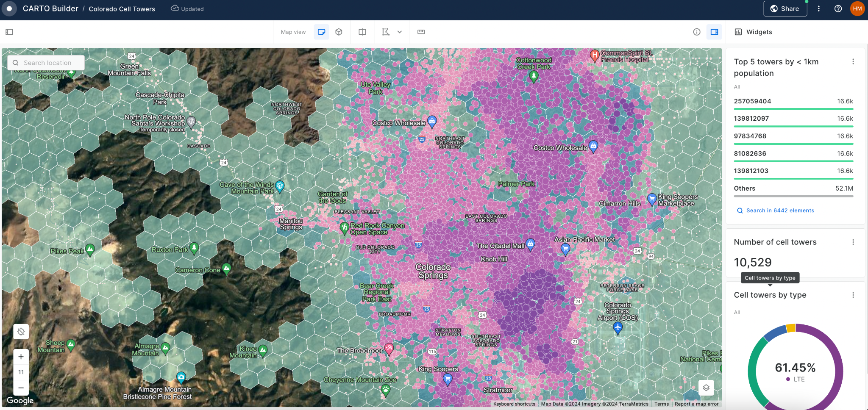Collapse the left sidebar panel

pyautogui.click(x=10, y=32)
